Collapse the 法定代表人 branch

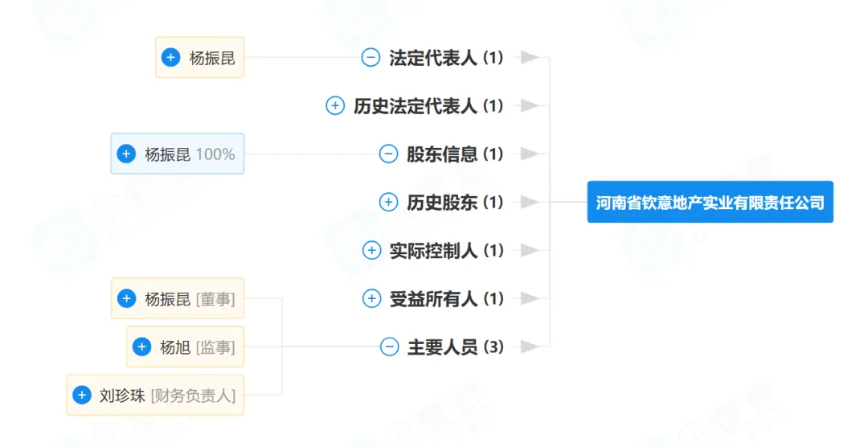point(371,57)
